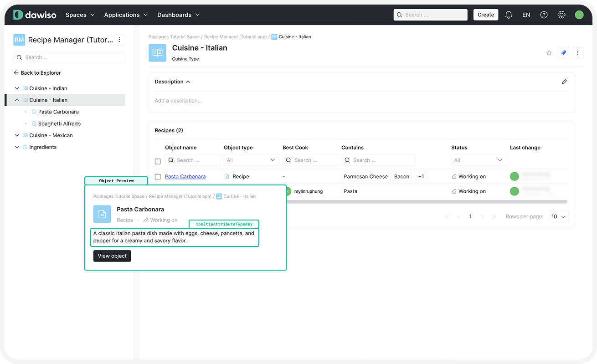
Task: Expand the Cuisine - Mexican tree node
Action: click(x=17, y=135)
